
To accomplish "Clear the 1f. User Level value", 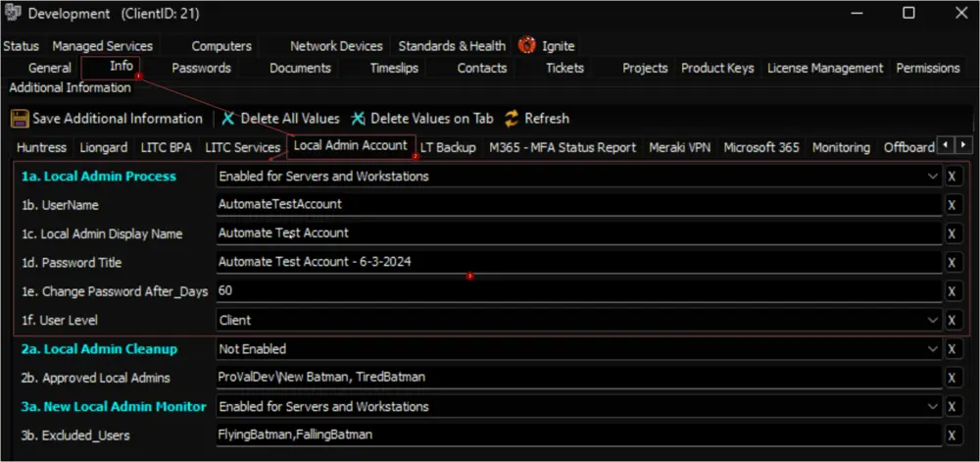I will [x=953, y=320].
